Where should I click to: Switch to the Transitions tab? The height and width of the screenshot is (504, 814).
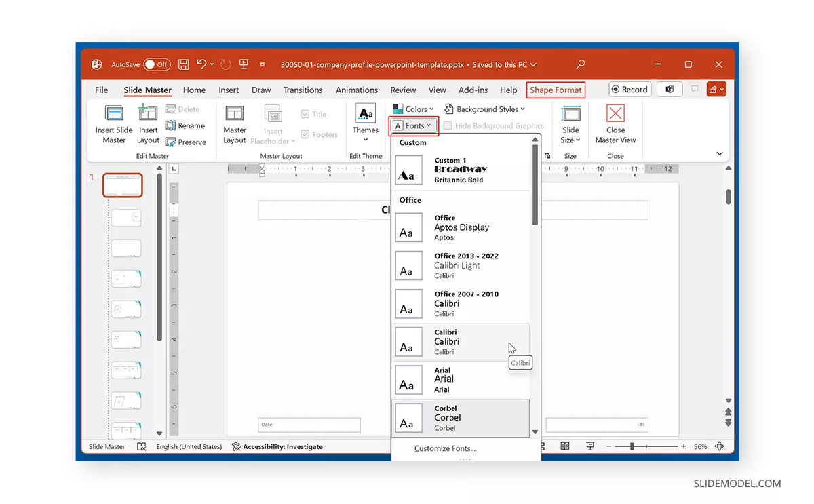click(x=303, y=90)
